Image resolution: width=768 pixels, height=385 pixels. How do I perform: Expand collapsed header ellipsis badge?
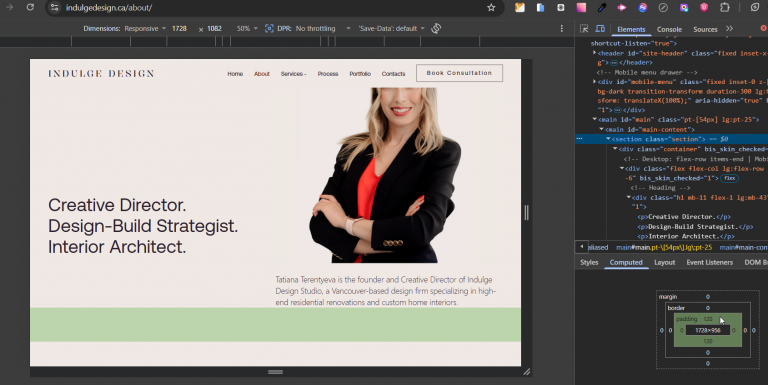(x=614, y=63)
